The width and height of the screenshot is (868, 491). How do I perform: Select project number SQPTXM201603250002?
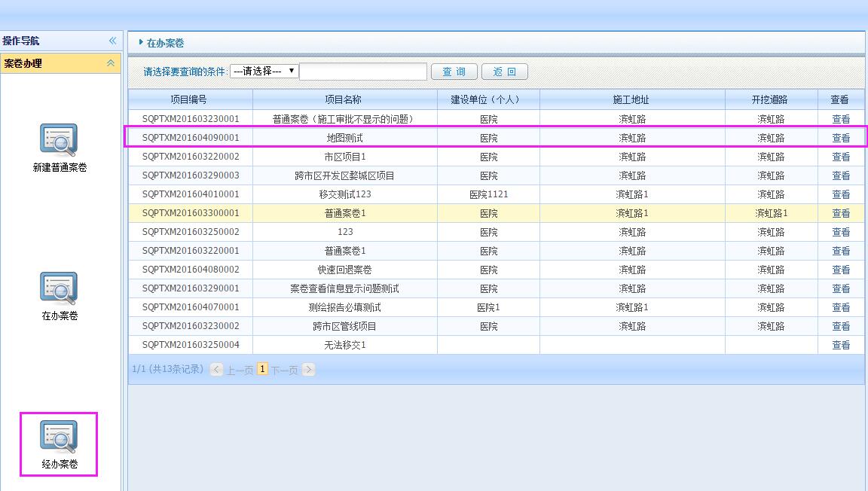coord(191,232)
